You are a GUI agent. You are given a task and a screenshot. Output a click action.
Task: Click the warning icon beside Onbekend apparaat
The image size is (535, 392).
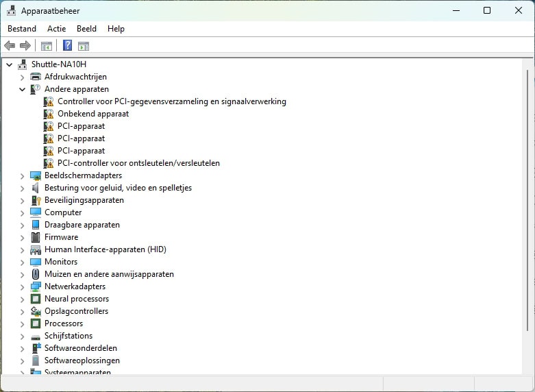(x=49, y=114)
